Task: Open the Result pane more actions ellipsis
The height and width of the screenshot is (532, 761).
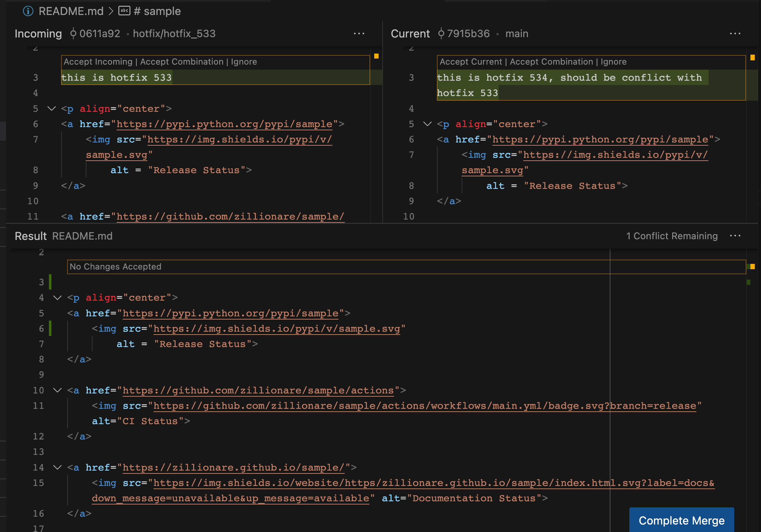Action: (x=735, y=236)
